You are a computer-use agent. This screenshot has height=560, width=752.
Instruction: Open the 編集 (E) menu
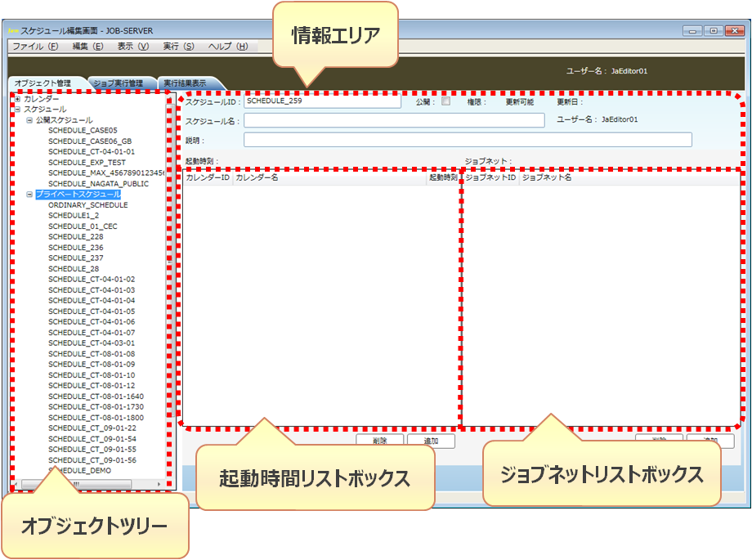[87, 46]
